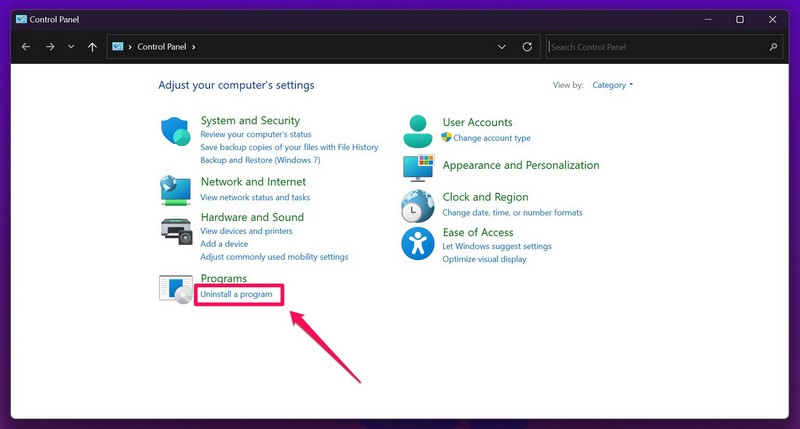
Task: Click the Control Panel title bar icon
Action: pos(21,19)
